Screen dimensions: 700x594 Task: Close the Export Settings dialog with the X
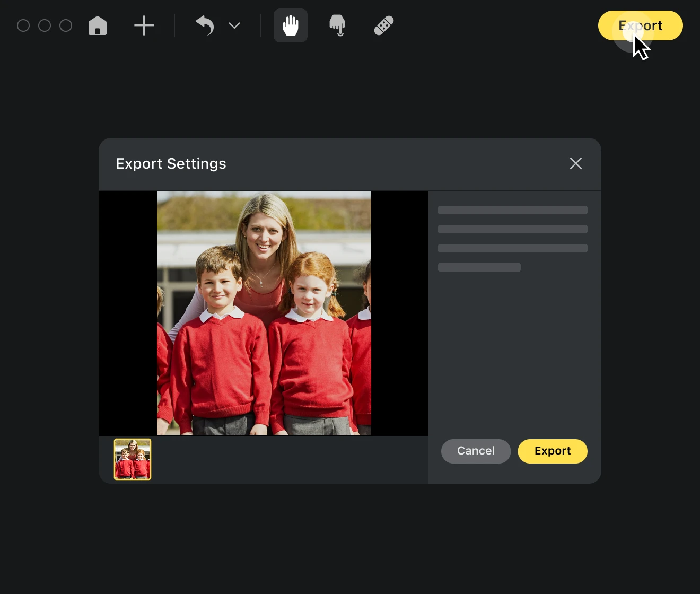576,163
